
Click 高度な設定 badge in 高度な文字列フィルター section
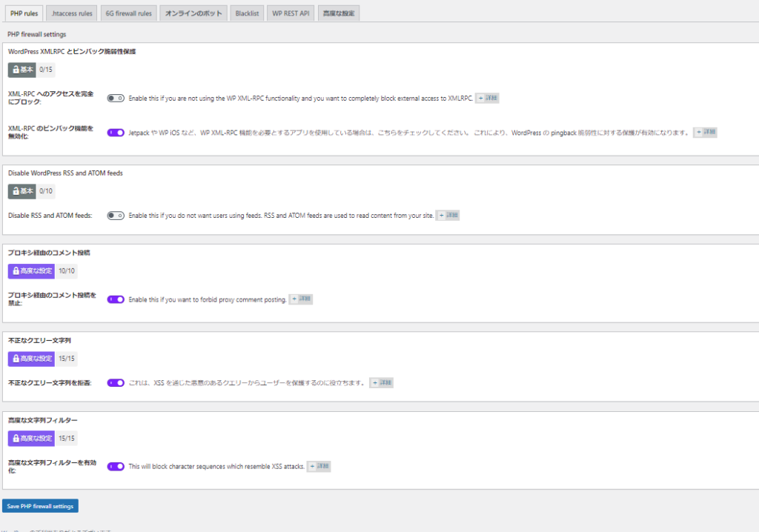(31, 439)
